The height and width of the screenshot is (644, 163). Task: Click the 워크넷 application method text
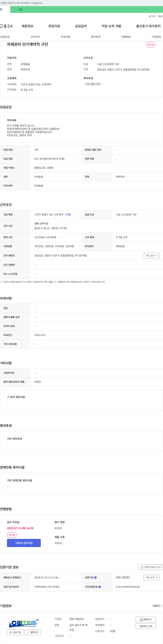click(58, 528)
